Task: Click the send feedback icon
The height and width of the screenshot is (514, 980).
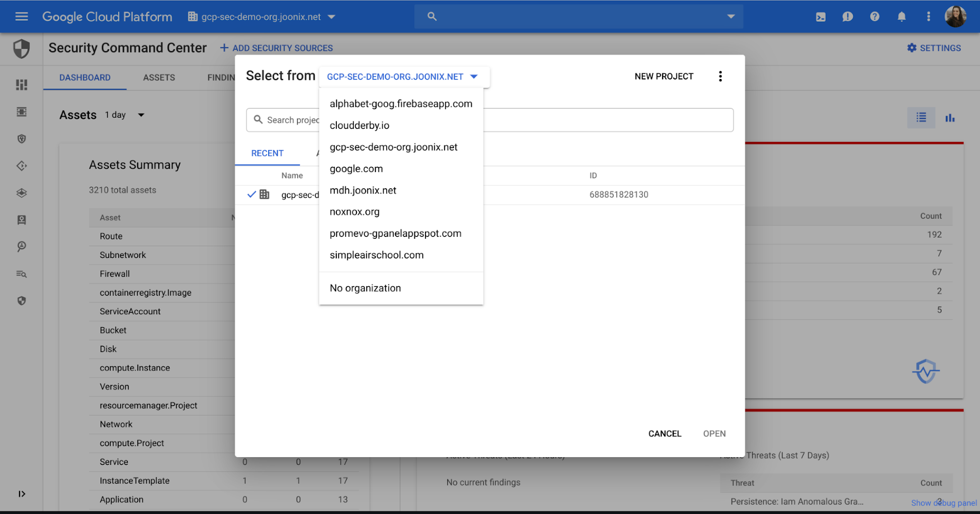Action: (x=847, y=17)
